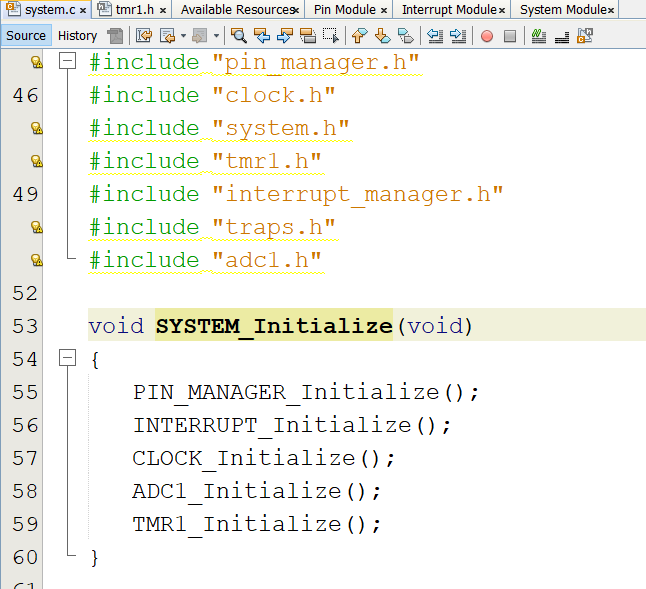The width and height of the screenshot is (646, 589).
Task: Close the Available Resources tab
Action: (296, 10)
